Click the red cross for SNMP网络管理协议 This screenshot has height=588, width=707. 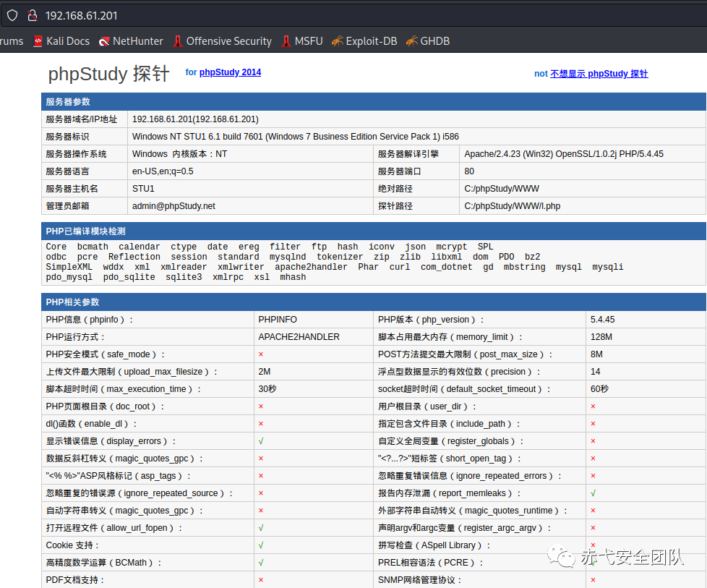point(593,580)
